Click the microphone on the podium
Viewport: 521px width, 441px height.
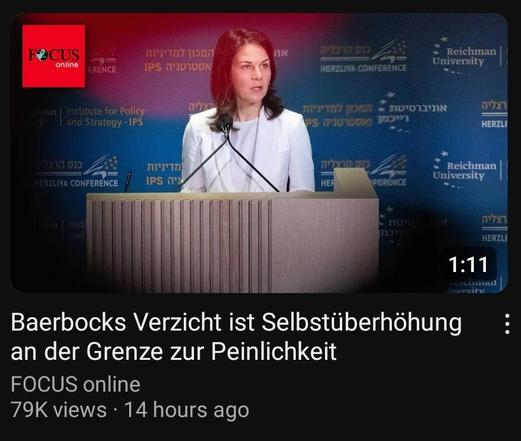click(x=230, y=155)
